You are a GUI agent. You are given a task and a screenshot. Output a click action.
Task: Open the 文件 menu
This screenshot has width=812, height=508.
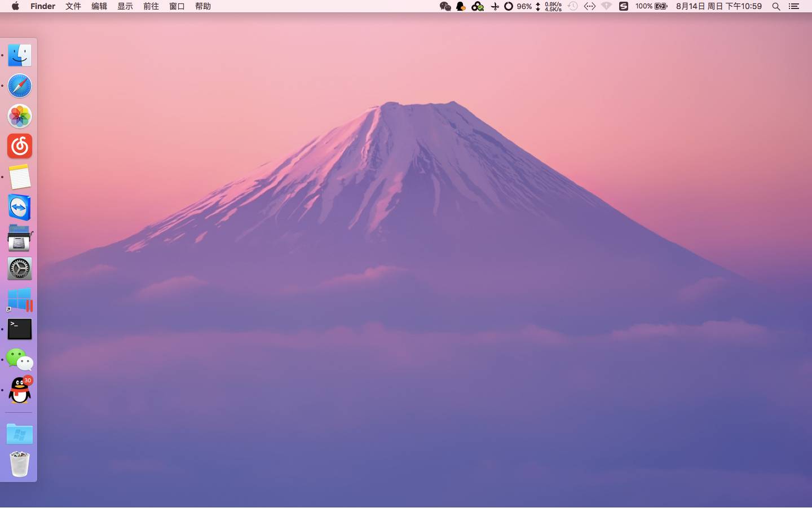coord(73,6)
